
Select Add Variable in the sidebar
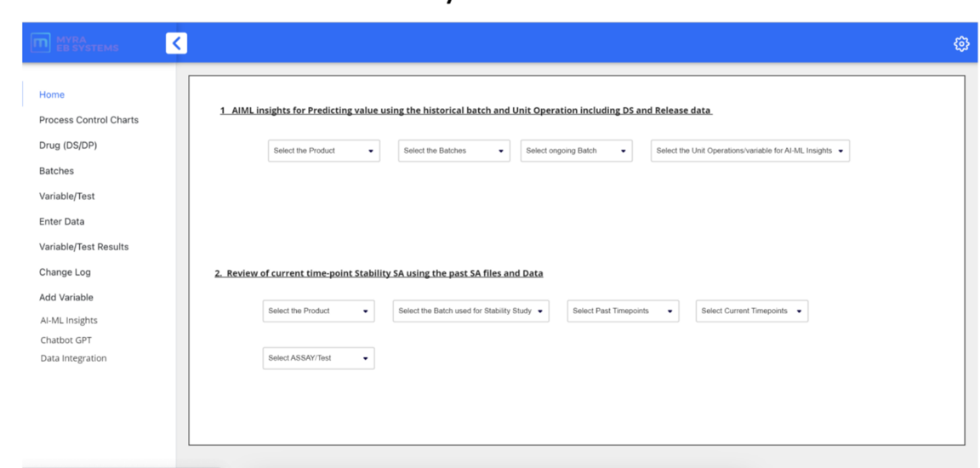pyautogui.click(x=66, y=298)
